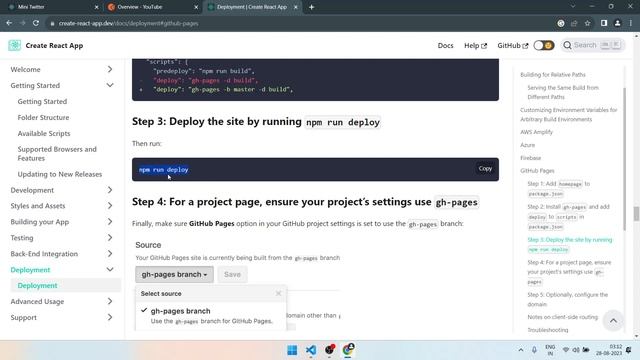Expand Styles and Assets section chevron
This screenshot has height=360, width=640.
[x=110, y=206]
